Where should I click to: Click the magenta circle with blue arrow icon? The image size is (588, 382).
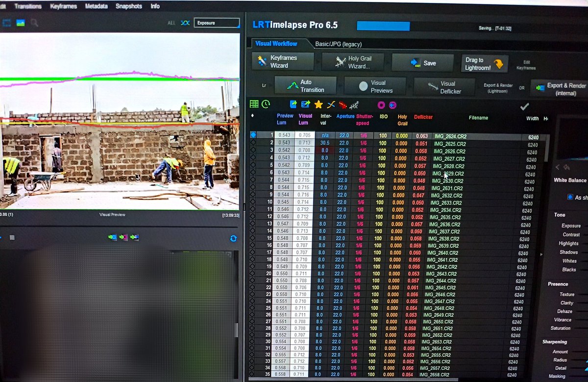(392, 105)
